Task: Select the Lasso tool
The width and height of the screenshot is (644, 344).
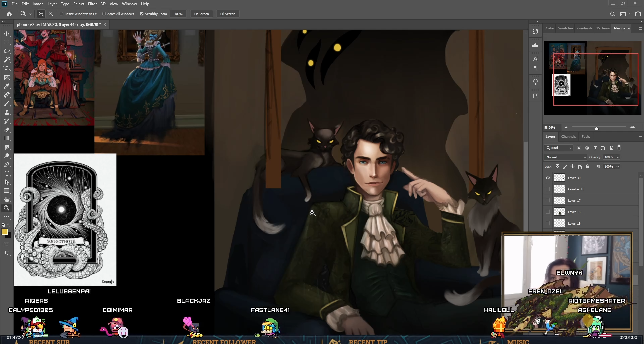Action: [7, 51]
